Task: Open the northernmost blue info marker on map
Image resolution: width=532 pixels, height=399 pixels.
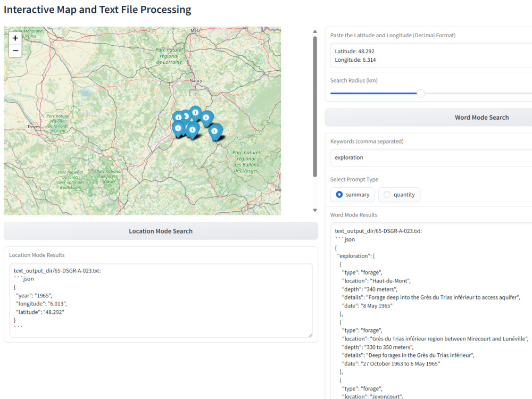Action: click(195, 114)
